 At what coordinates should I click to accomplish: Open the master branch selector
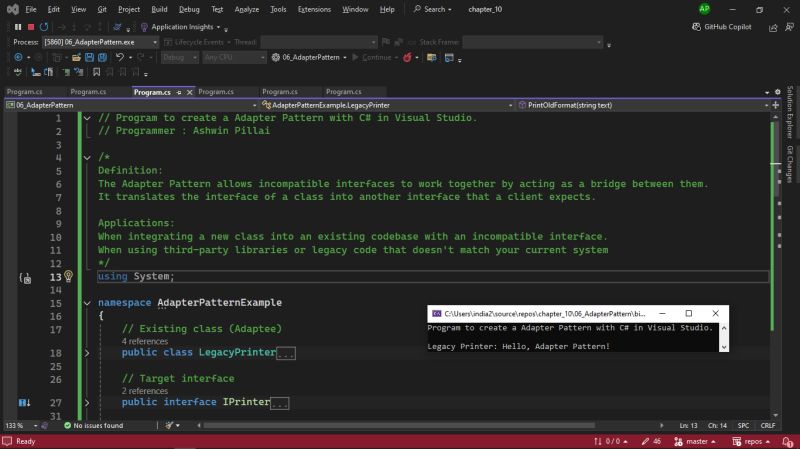point(694,441)
